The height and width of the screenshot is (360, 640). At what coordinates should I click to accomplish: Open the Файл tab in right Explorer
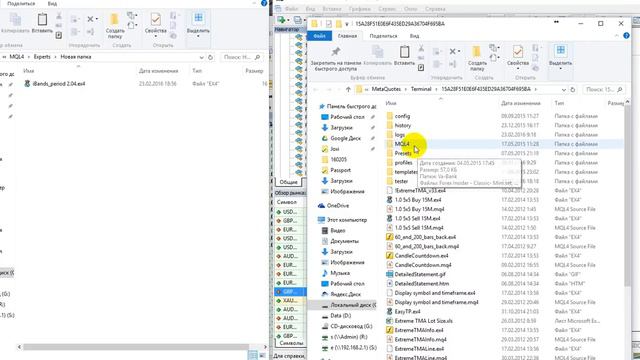click(319, 36)
